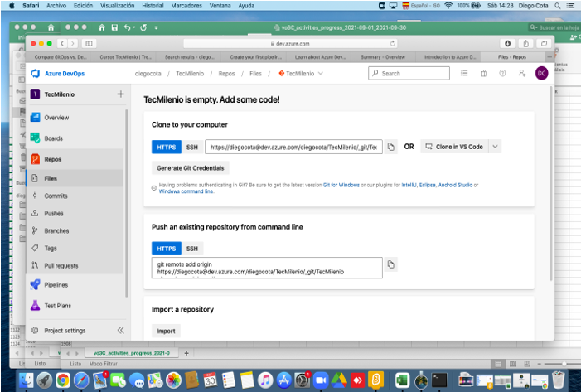Click the Import button

(166, 331)
